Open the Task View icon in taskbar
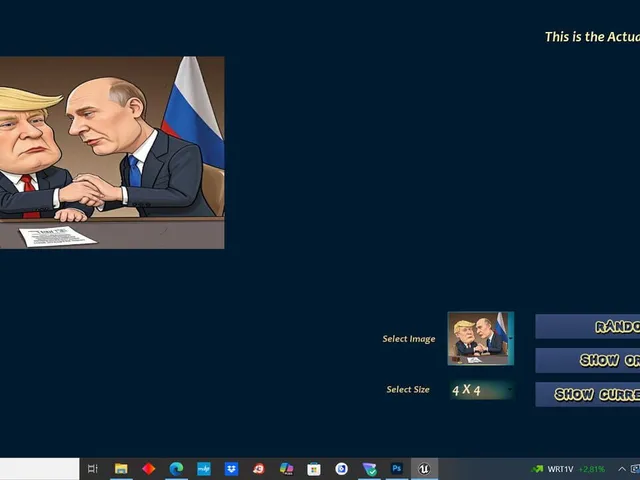Viewport: 640px width, 480px height. tap(93, 469)
